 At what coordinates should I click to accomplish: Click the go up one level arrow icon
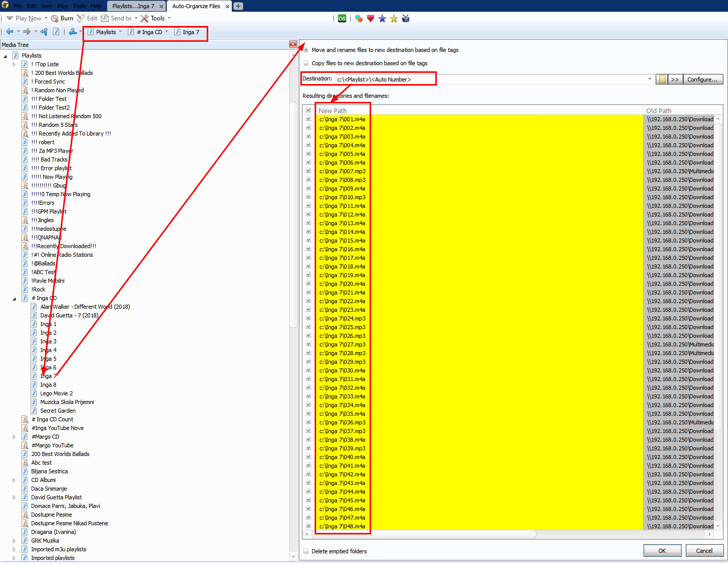[x=44, y=32]
